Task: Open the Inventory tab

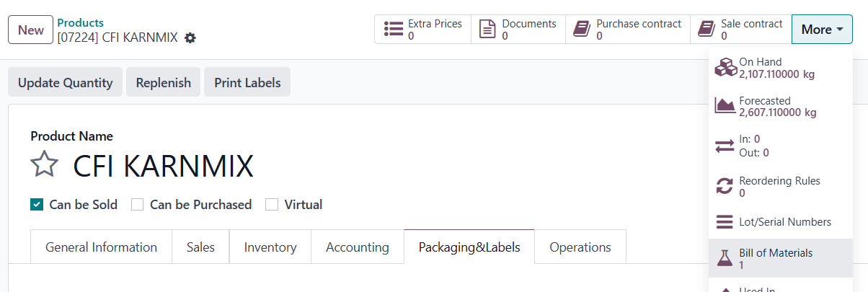Action: (270, 247)
